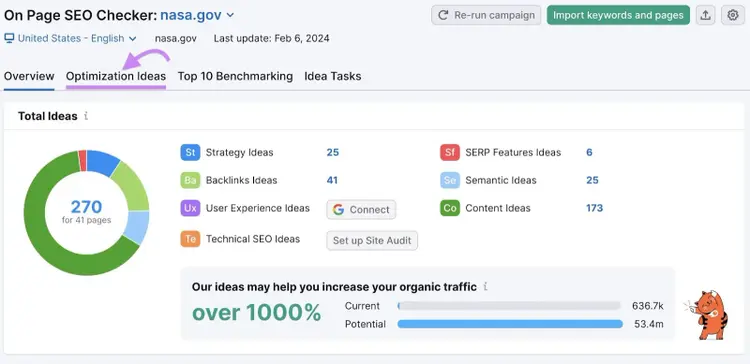Screen dimensions: 750x364
Task: Click the 270 total in donut chart
Action: click(x=87, y=207)
